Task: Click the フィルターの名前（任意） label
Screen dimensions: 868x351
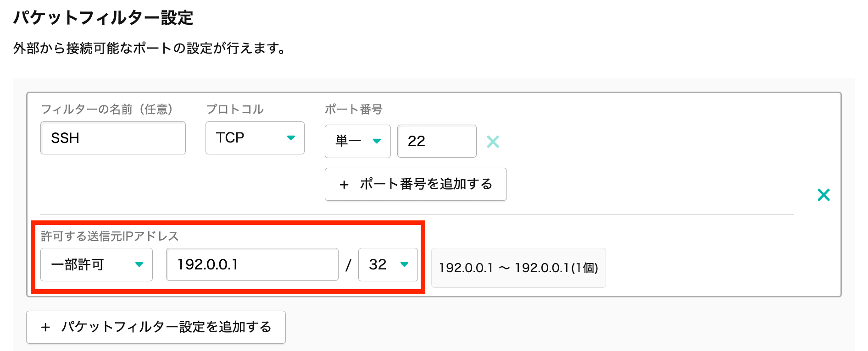Action: coord(107,109)
